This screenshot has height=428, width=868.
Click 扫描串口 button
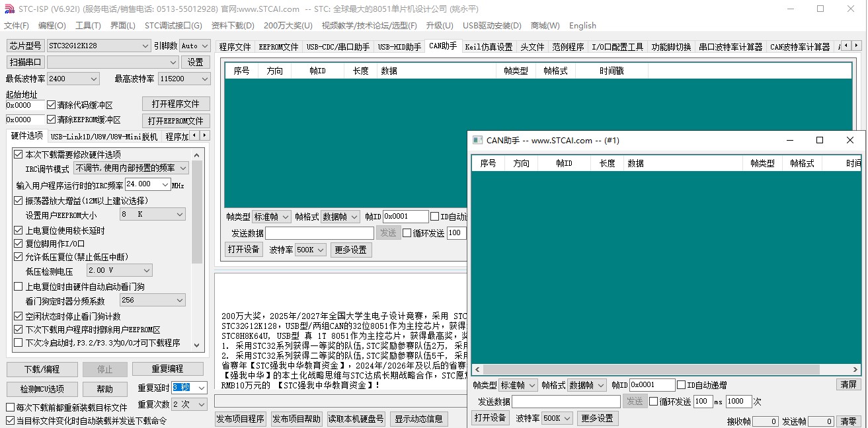tap(26, 62)
